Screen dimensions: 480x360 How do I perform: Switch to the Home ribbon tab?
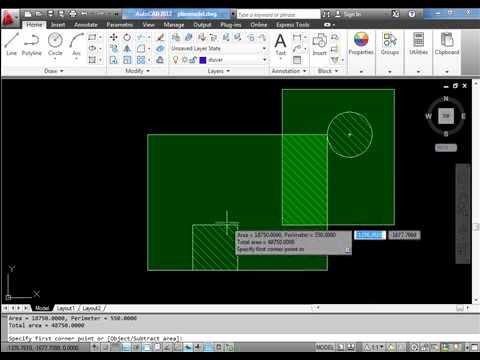(34, 25)
